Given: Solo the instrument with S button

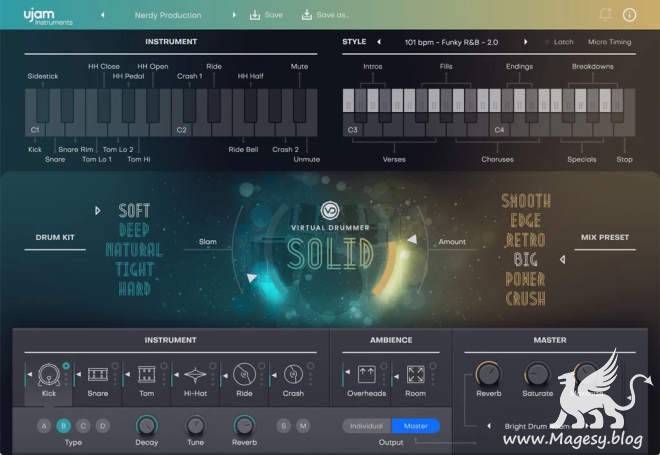Looking at the screenshot, I should [x=284, y=426].
